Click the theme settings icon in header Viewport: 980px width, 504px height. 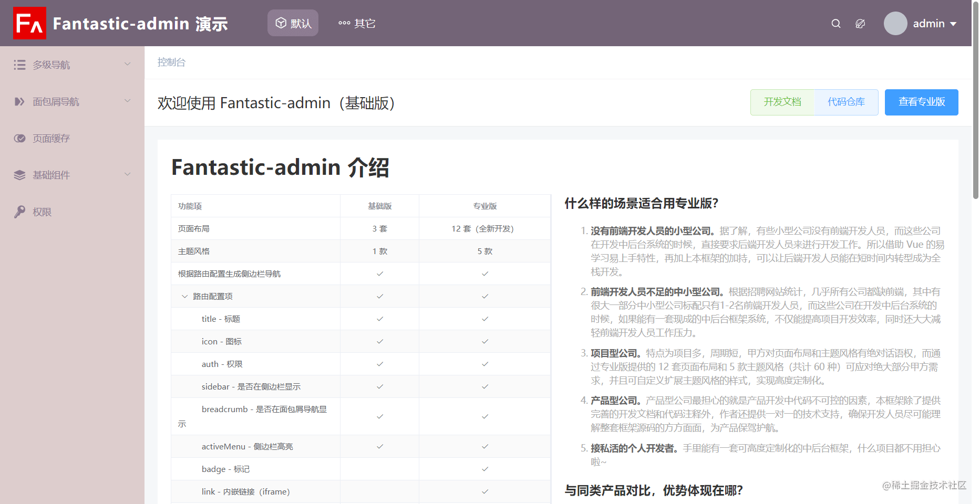pyautogui.click(x=860, y=24)
